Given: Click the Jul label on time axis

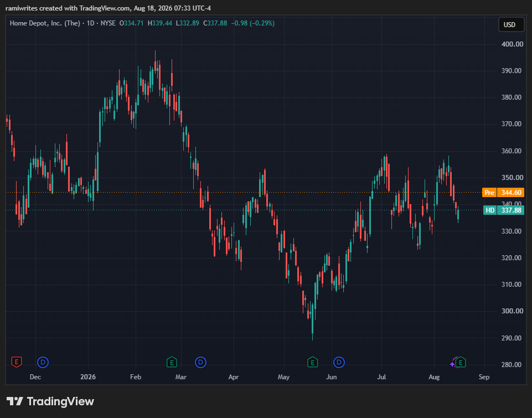Looking at the screenshot, I should pos(381,377).
